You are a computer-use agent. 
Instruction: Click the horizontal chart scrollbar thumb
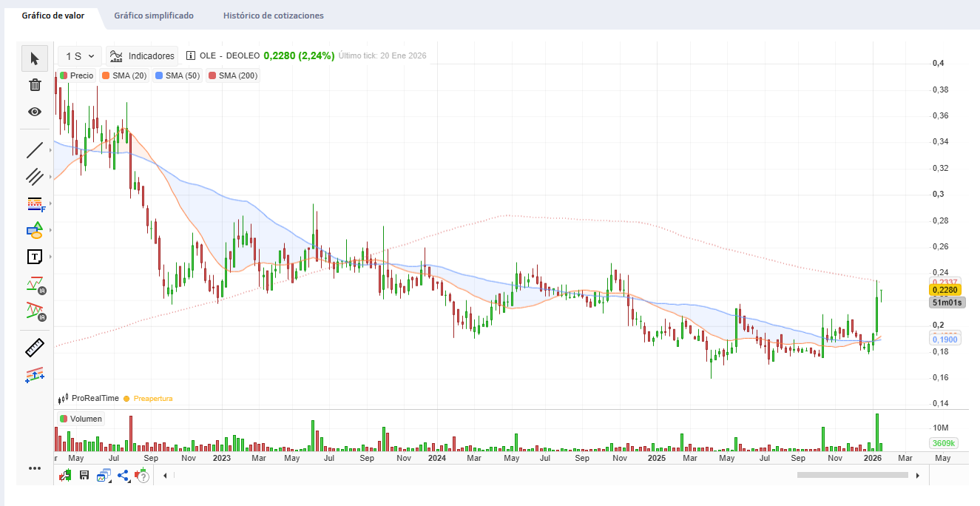852,476
